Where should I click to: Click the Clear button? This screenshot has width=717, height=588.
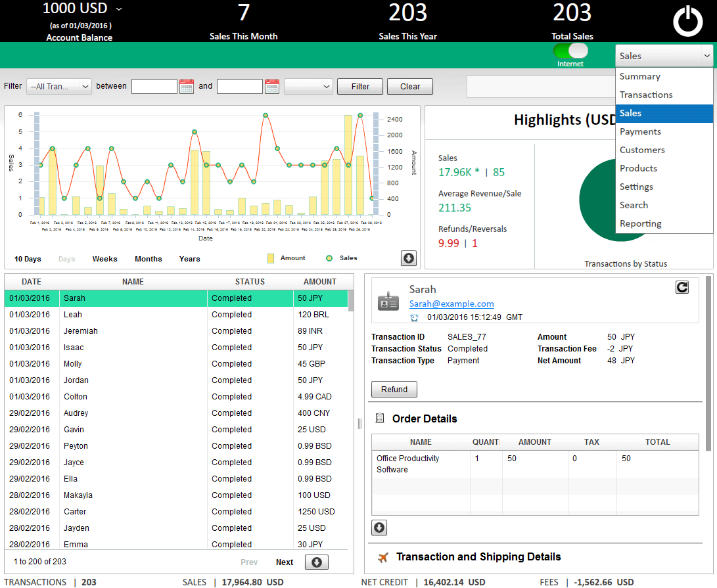409,87
